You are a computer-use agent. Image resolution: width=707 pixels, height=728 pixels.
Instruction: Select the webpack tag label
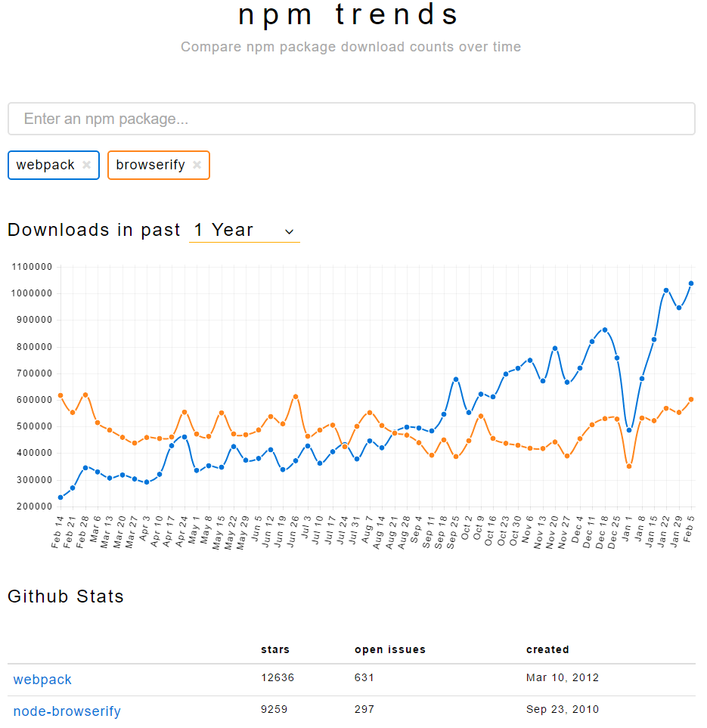click(45, 165)
